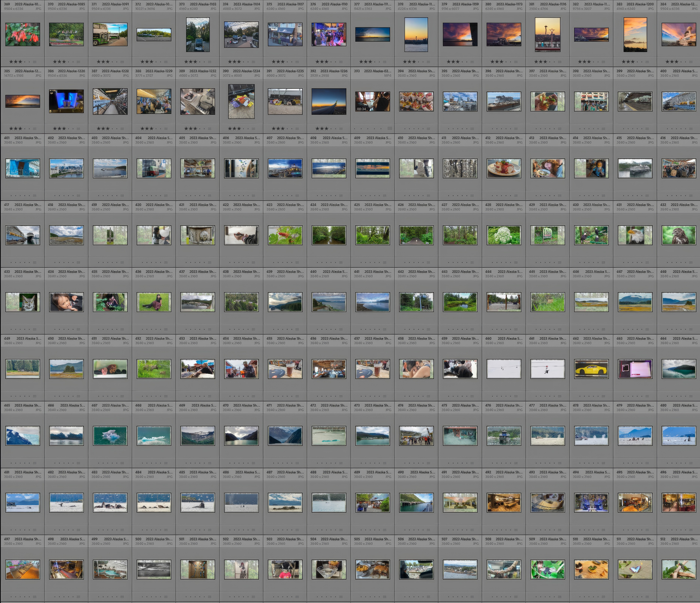
Task: Open the owl photo numbered 433
Action: [x=23, y=302]
